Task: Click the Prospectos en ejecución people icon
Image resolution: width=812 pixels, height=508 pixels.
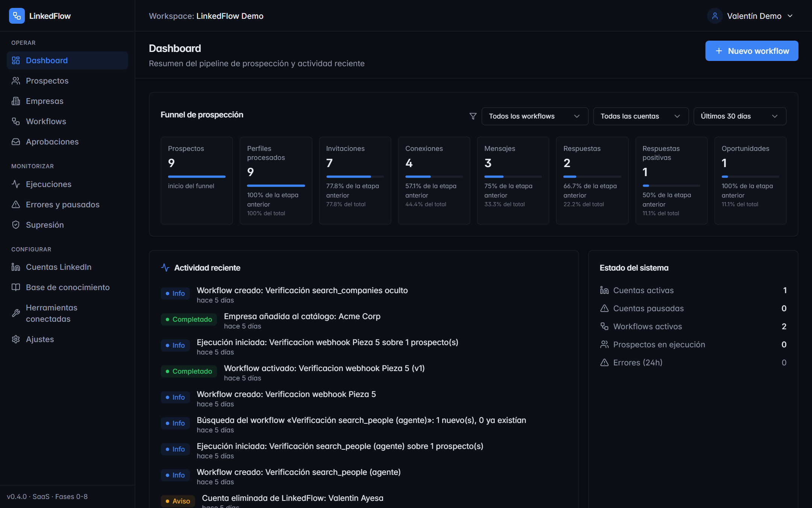Action: pyautogui.click(x=604, y=345)
